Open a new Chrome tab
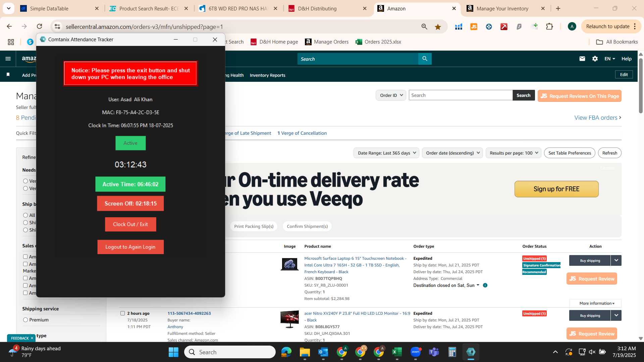Viewport: 644px width, 362px height. [x=558, y=8]
